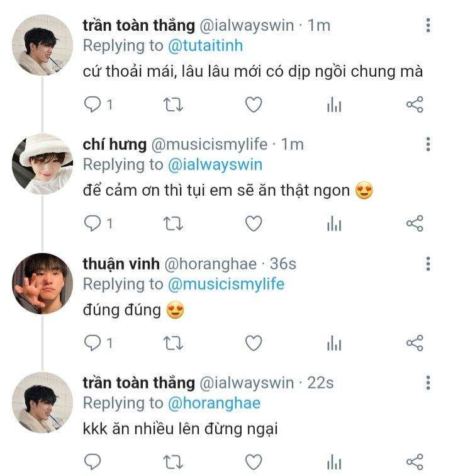453x476 pixels.
Task: Retweet the 'cứ thoải mái' tweet
Action: [x=173, y=105]
